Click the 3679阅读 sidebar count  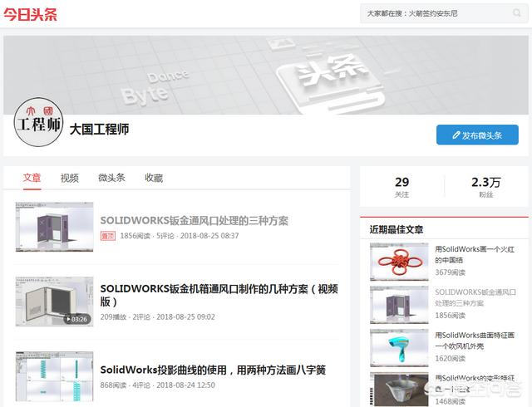pyautogui.click(x=451, y=272)
